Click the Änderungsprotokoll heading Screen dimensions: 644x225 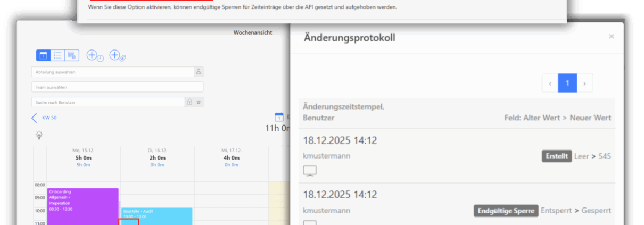pos(349,37)
